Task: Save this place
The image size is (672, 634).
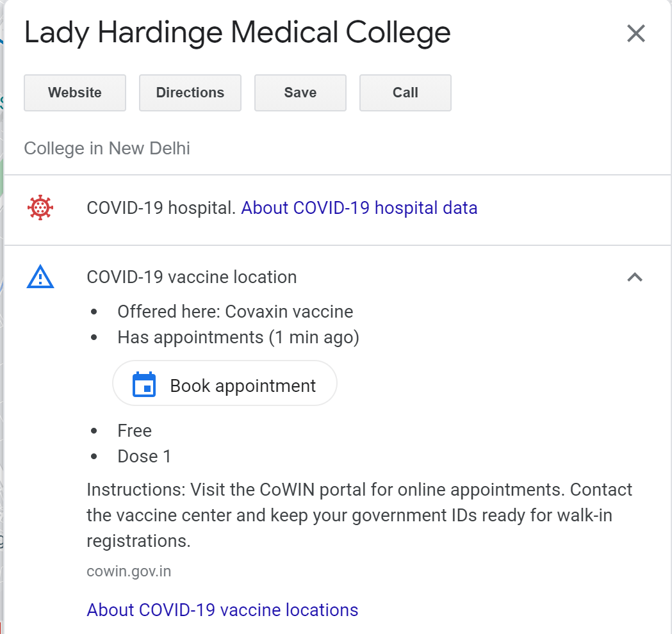Action: (x=300, y=92)
